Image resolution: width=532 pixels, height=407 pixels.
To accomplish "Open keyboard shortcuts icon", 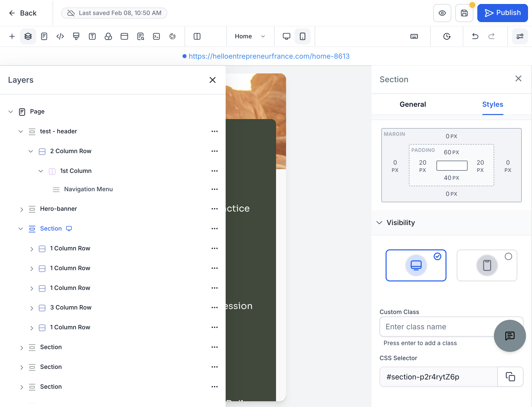I will point(414,36).
